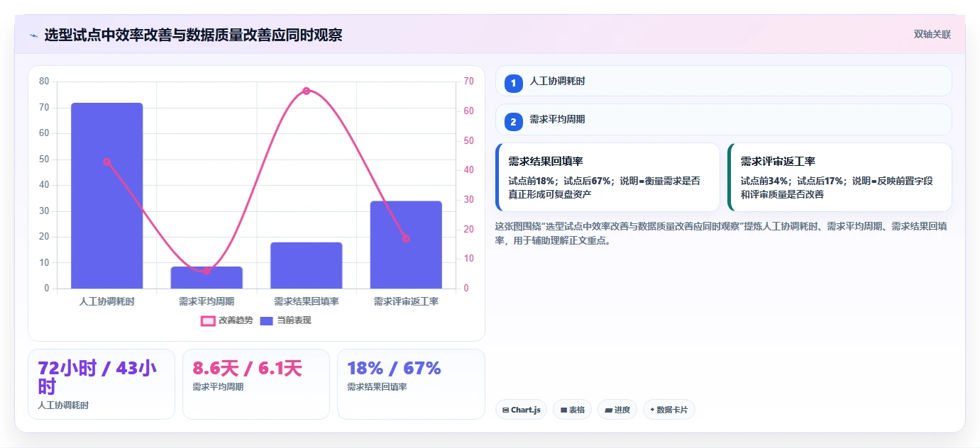Open the 需求评审返工率 info card
Screen dimensions: 980x448
point(839,177)
